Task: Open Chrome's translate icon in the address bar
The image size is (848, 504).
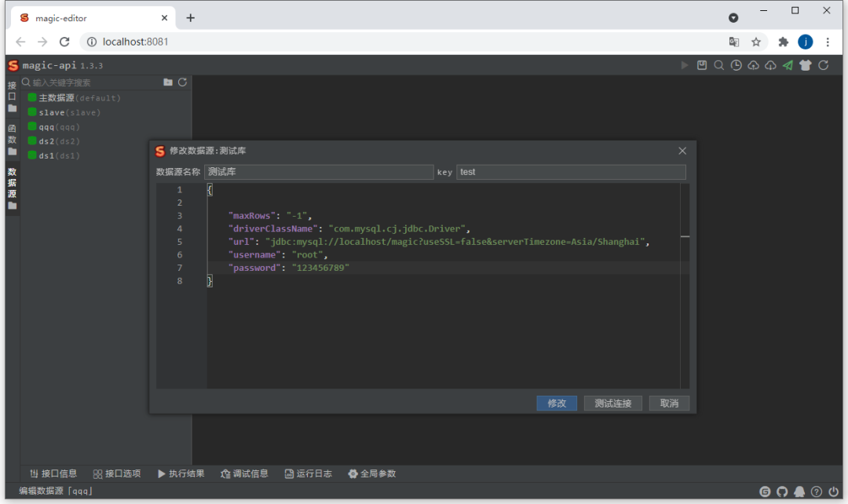Action: (x=733, y=42)
